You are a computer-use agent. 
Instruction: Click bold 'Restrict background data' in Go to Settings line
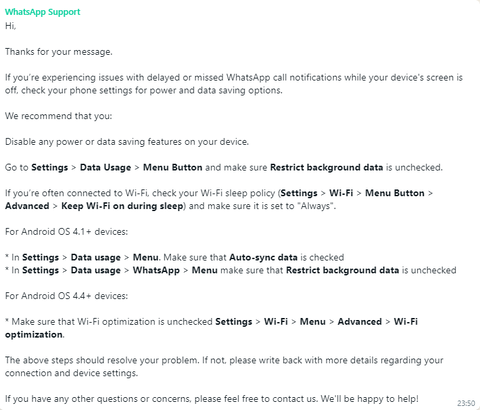[326, 167]
